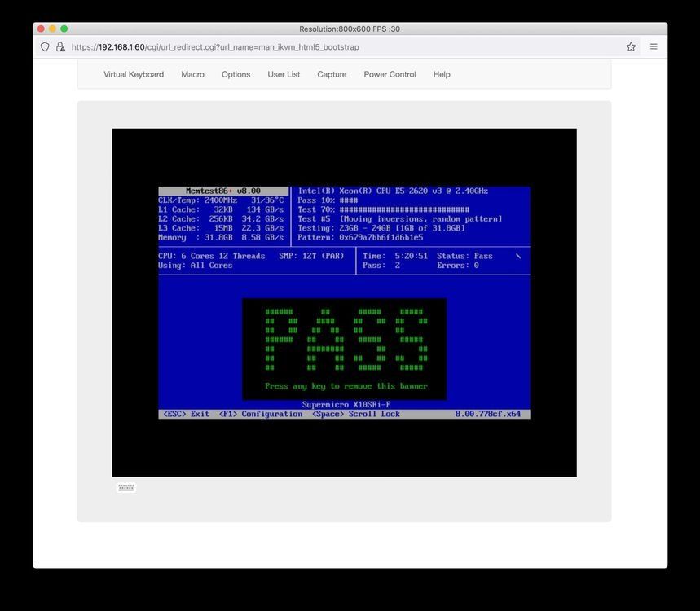
Task: Open the Macro menu
Action: [x=192, y=74]
